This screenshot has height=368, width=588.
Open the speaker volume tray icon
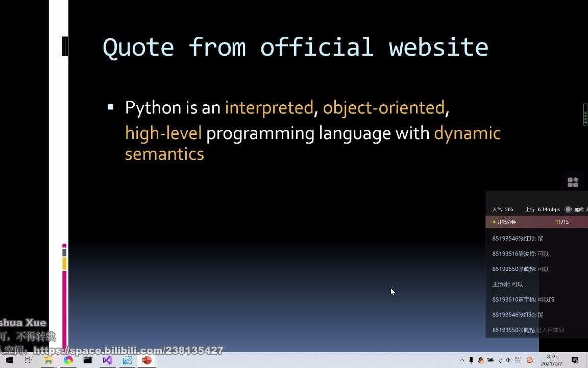[x=509, y=360]
